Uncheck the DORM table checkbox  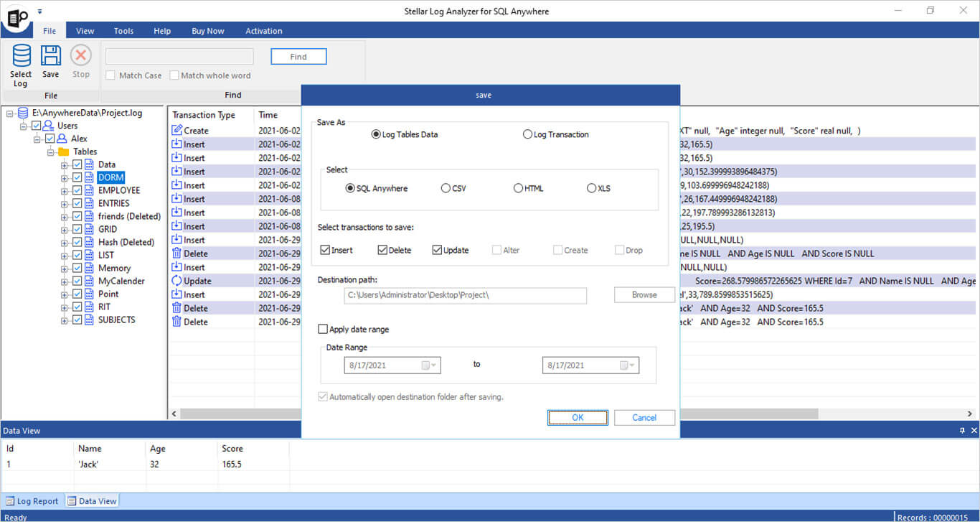(77, 177)
